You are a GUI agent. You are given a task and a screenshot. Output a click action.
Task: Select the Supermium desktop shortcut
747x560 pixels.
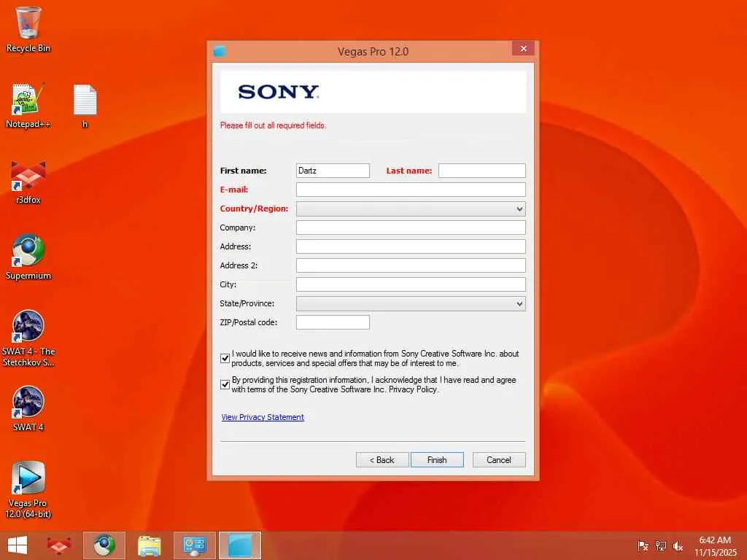tap(28, 257)
